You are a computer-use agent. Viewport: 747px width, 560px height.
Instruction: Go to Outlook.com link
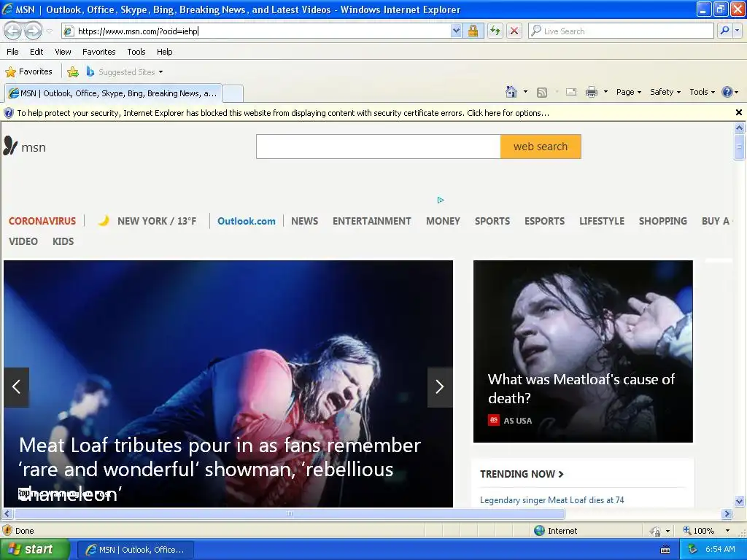tap(247, 221)
